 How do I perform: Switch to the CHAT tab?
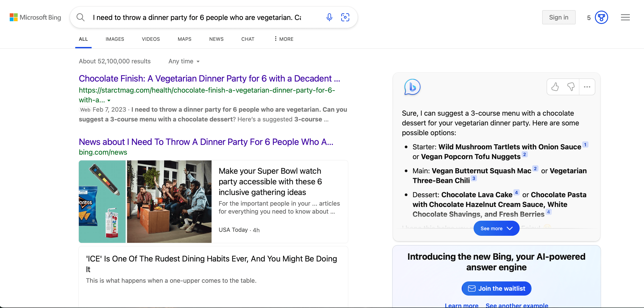pyautogui.click(x=247, y=39)
